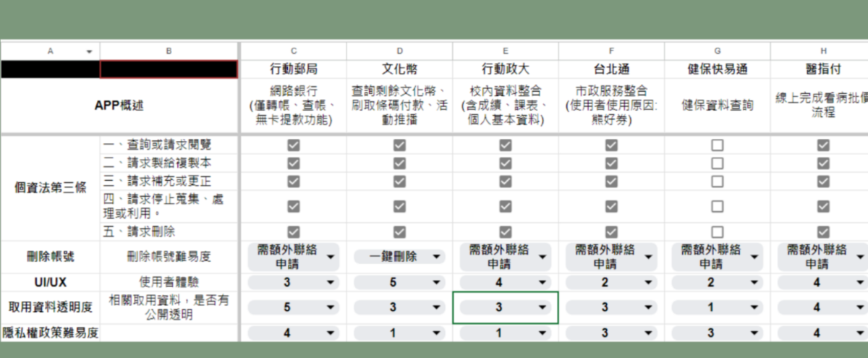
Task: Select the 取用資料透明度 row label
Action: (x=50, y=307)
